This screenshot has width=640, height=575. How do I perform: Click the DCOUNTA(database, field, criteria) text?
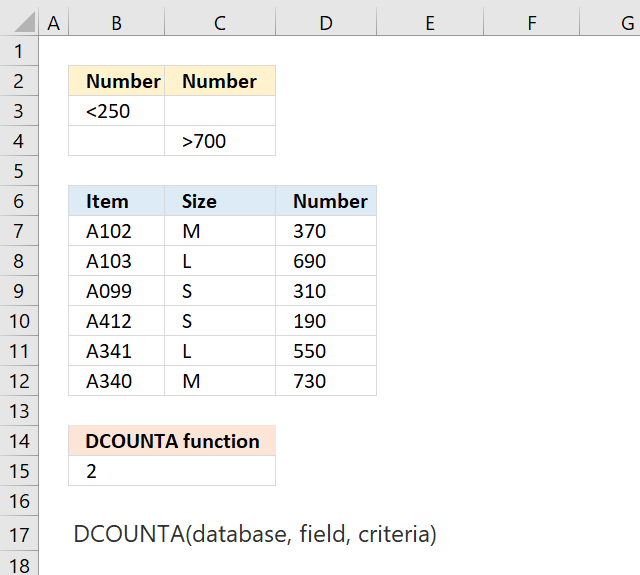pos(255,534)
